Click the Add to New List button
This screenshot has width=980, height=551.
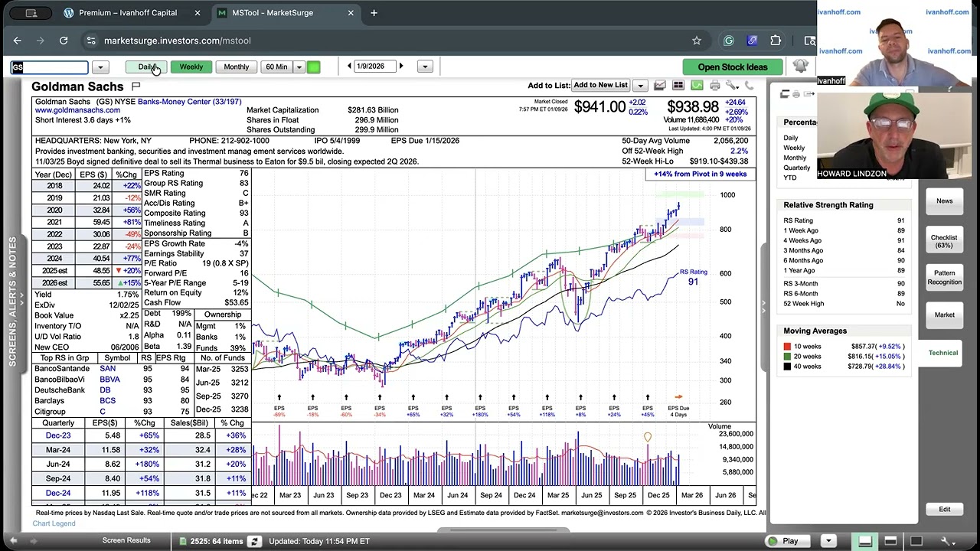pos(600,86)
